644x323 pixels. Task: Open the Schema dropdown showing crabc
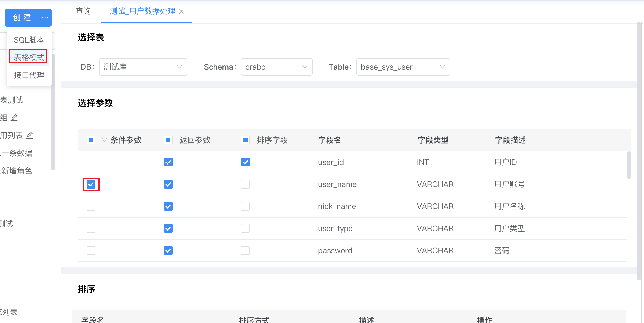(277, 67)
